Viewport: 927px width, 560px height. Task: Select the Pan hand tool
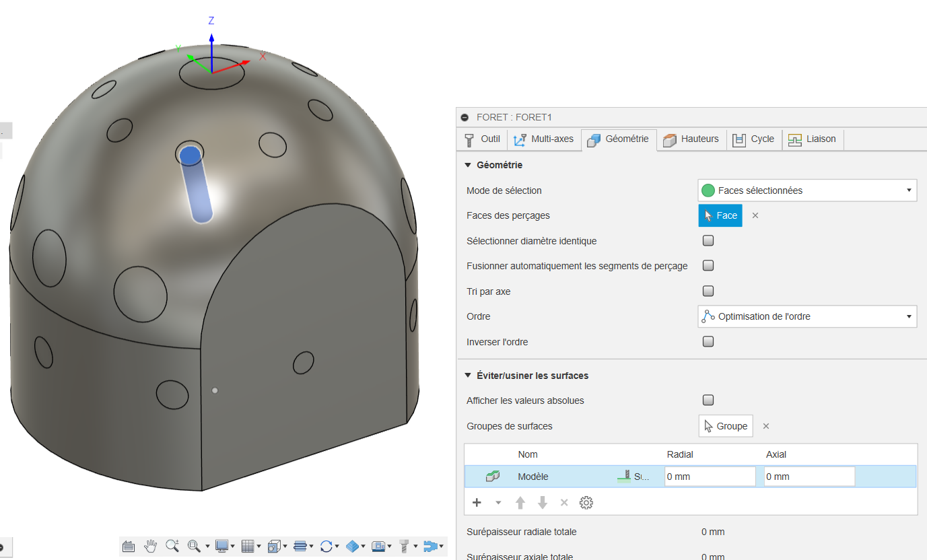150,546
